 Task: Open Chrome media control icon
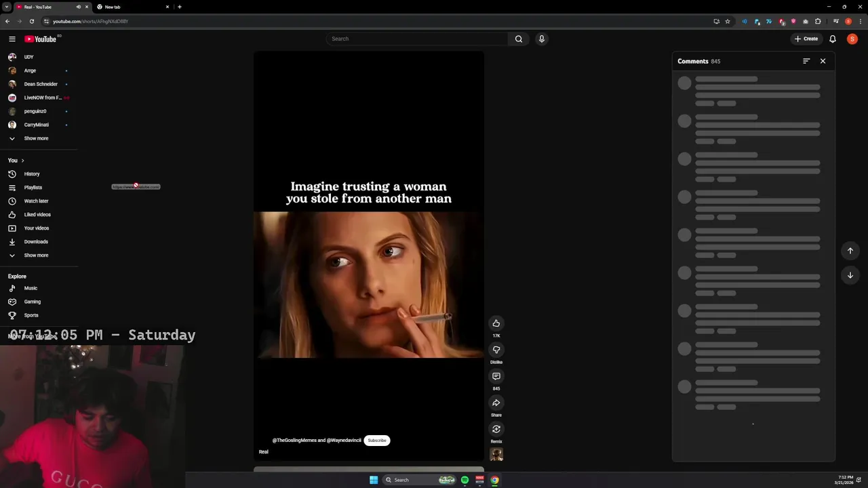[836, 21]
